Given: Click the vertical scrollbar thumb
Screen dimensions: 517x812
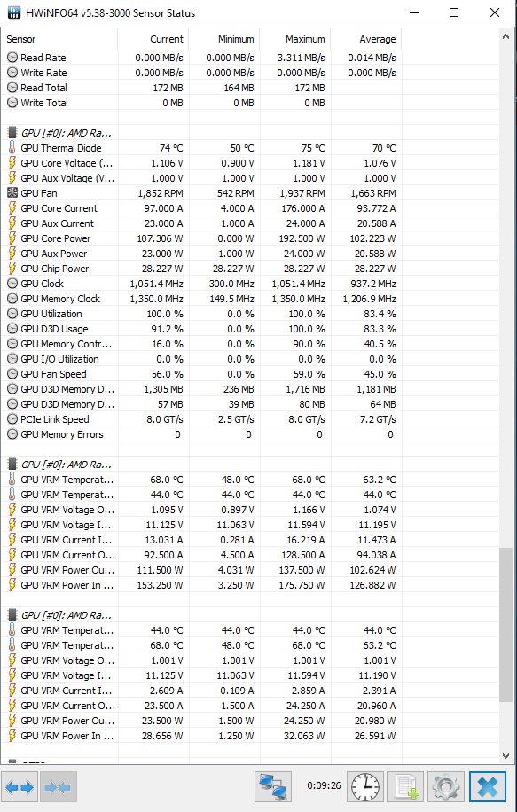Looking at the screenshot, I should point(505,625).
